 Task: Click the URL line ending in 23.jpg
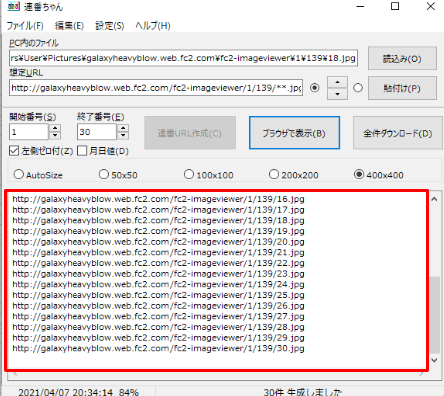[158, 274]
